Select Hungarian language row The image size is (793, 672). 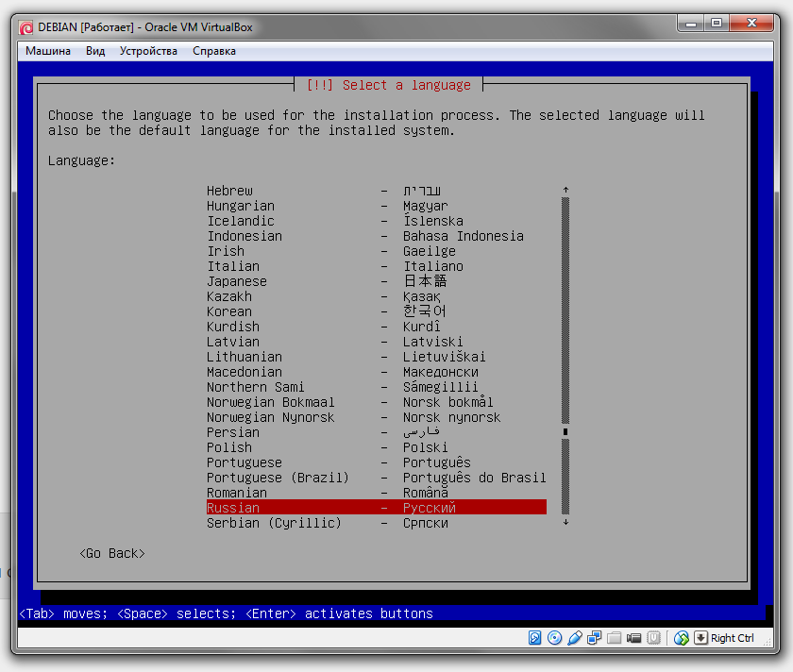click(x=377, y=206)
